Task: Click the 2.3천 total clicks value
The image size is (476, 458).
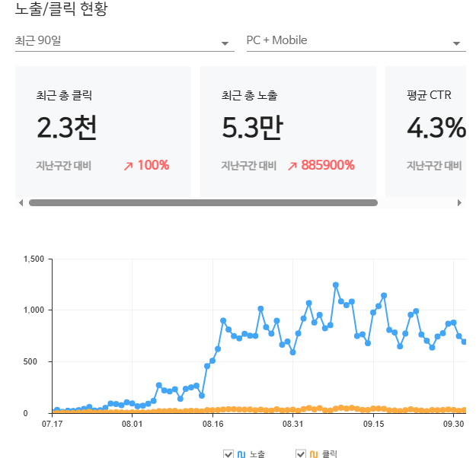Action: coord(66,128)
